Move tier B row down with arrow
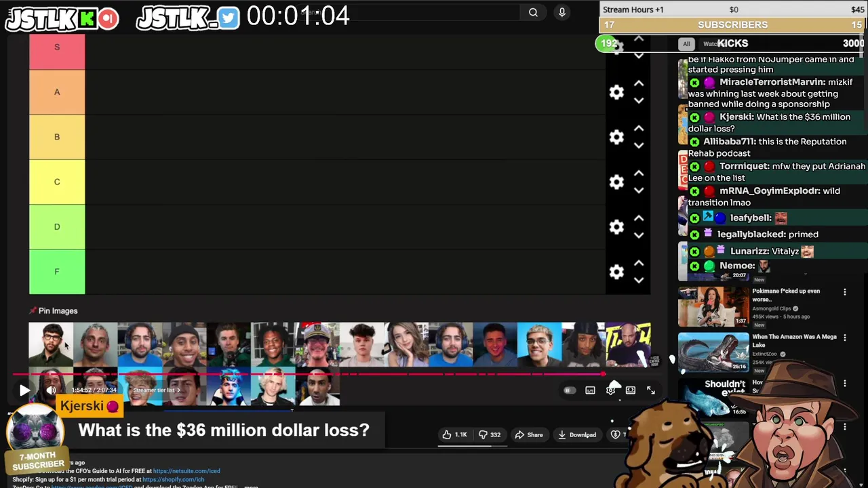 (x=638, y=145)
